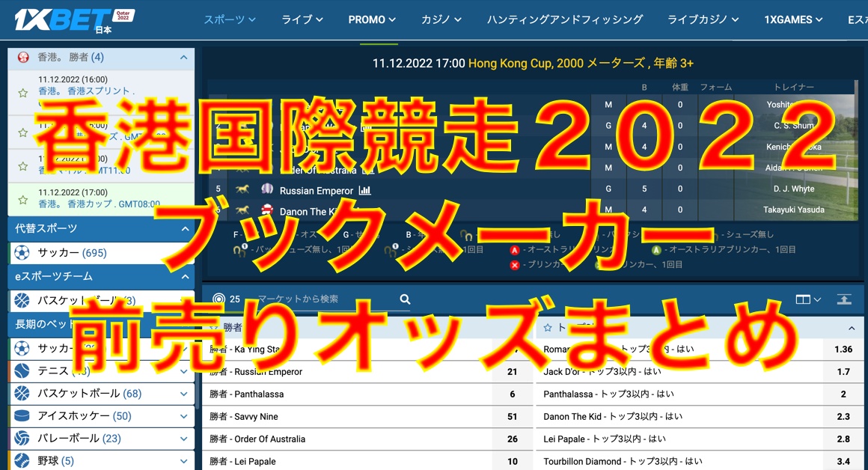
Task: Click the market search field
Action: (x=326, y=299)
